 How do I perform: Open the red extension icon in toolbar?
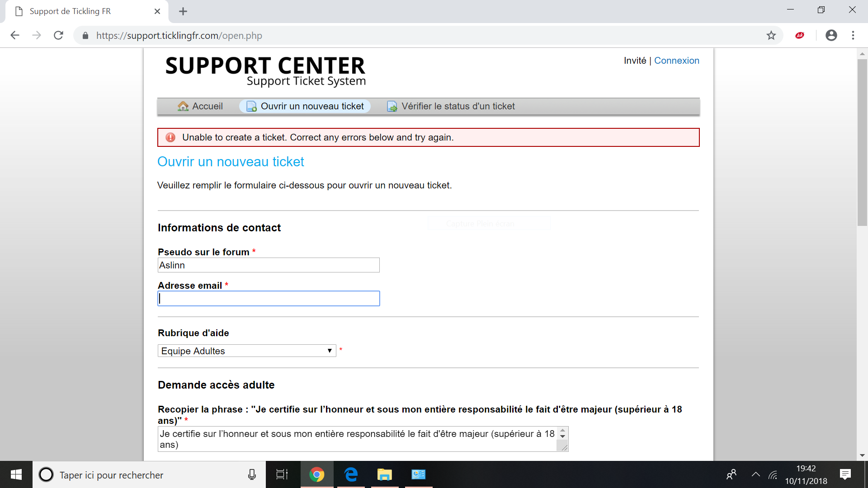(x=800, y=35)
